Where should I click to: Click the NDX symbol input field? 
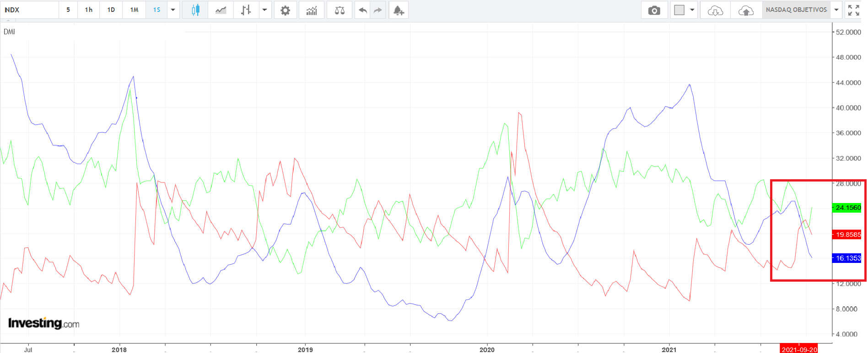coord(30,10)
